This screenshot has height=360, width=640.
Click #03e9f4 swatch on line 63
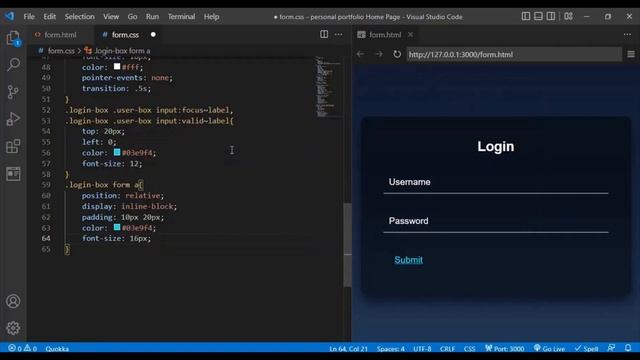(117, 227)
